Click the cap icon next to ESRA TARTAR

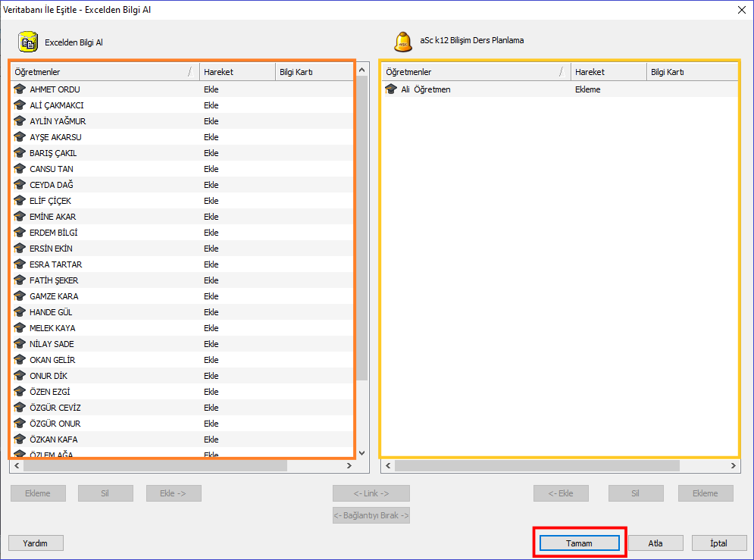(x=20, y=264)
